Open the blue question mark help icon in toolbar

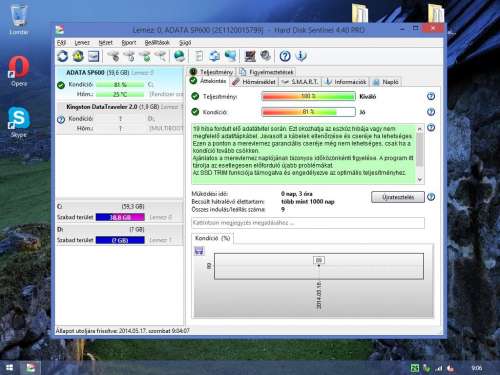click(285, 56)
